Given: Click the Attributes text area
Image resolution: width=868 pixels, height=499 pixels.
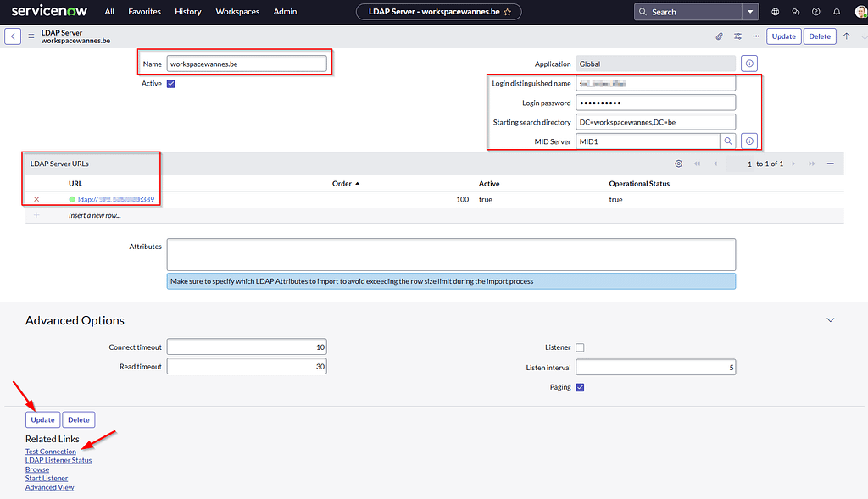Looking at the screenshot, I should 451,254.
